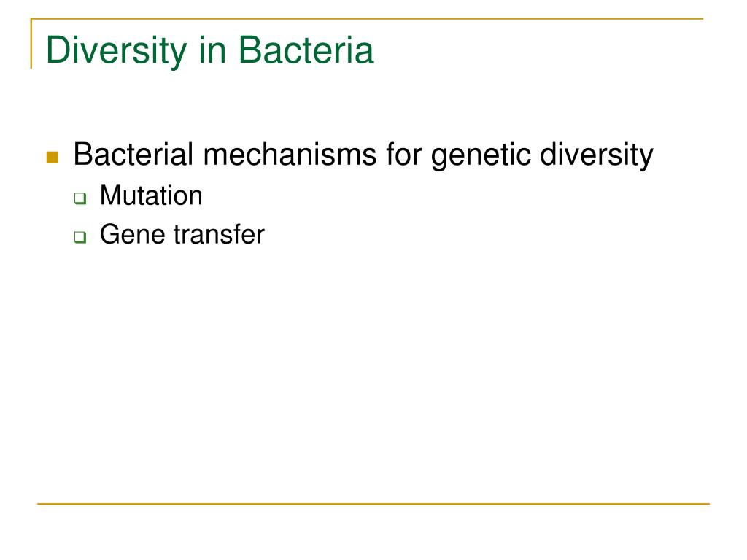The height and width of the screenshot is (560, 747).
Task: Click the blank footer area beneath bottom line
Action: [x=373, y=532]
